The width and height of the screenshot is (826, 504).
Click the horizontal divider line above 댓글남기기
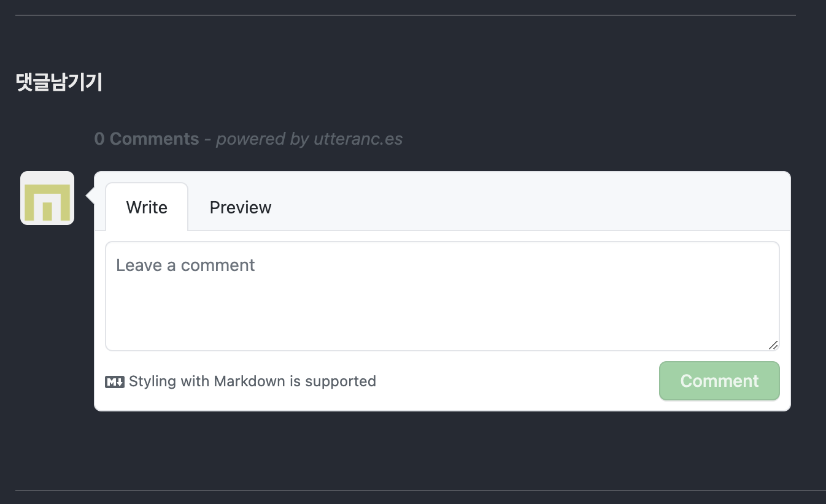pos(406,15)
